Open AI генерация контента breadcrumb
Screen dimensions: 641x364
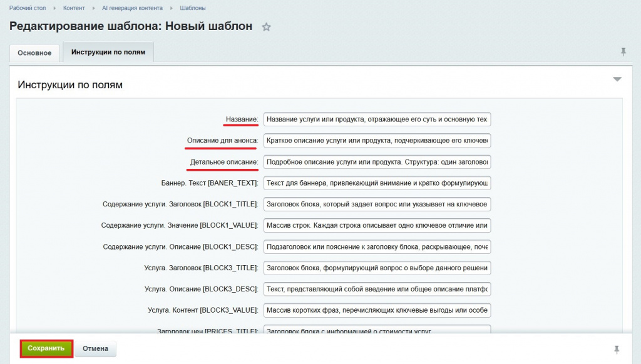coord(132,8)
